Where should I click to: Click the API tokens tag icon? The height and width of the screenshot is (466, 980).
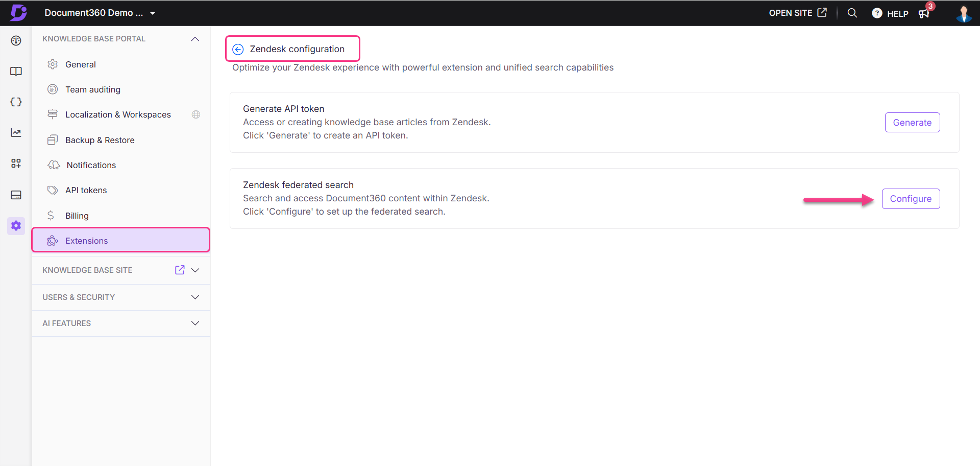[x=53, y=190]
